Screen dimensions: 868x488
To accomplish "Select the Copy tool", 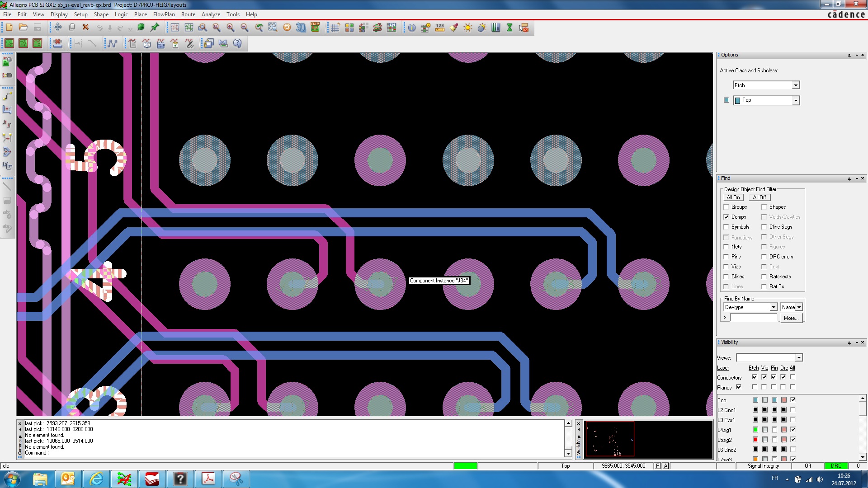I will [71, 28].
